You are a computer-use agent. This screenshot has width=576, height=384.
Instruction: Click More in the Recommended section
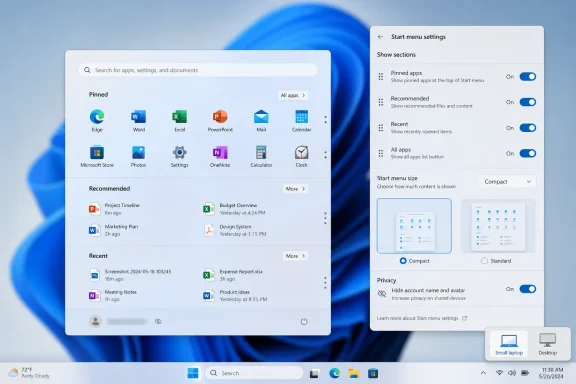tap(295, 189)
